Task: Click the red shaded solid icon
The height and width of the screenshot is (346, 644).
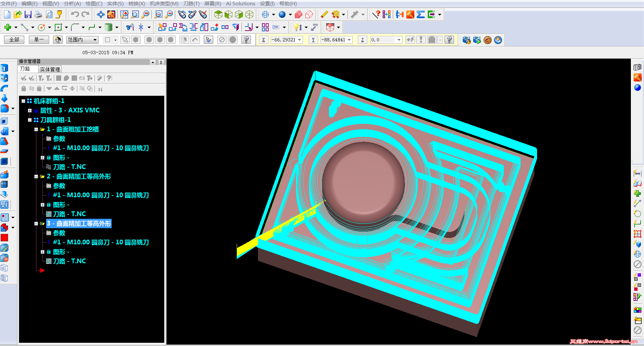Action: coord(298,14)
